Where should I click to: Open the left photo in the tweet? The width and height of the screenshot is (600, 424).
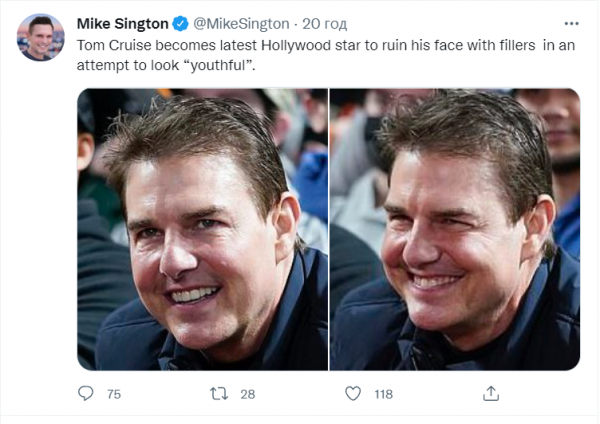(202, 229)
